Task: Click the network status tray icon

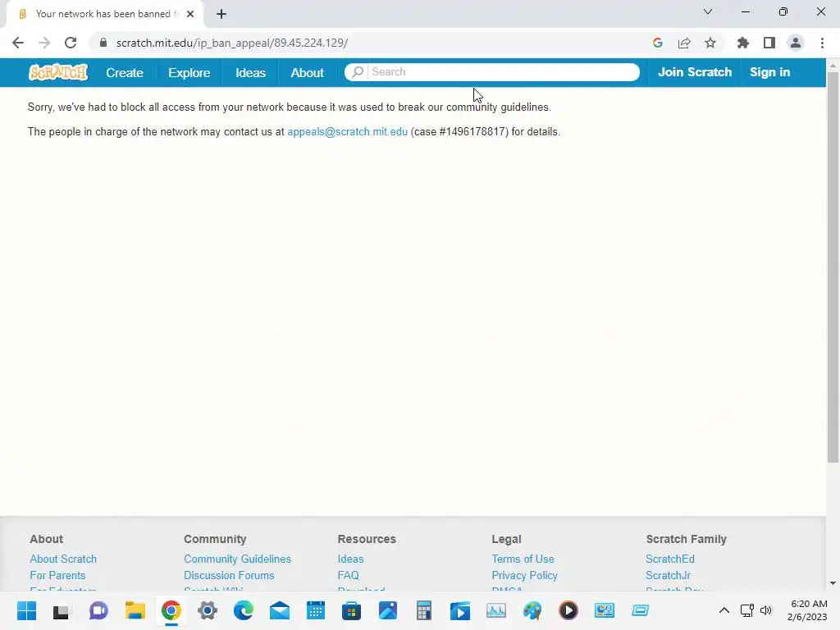Action: (746, 610)
